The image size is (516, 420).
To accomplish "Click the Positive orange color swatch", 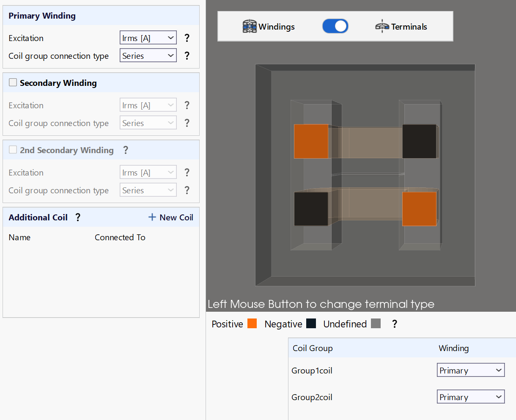I will pyautogui.click(x=252, y=324).
